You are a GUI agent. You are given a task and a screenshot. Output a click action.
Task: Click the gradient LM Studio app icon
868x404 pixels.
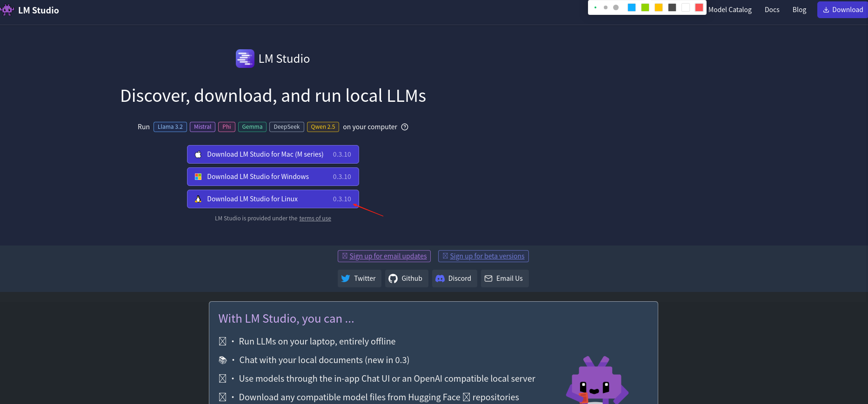point(245,59)
